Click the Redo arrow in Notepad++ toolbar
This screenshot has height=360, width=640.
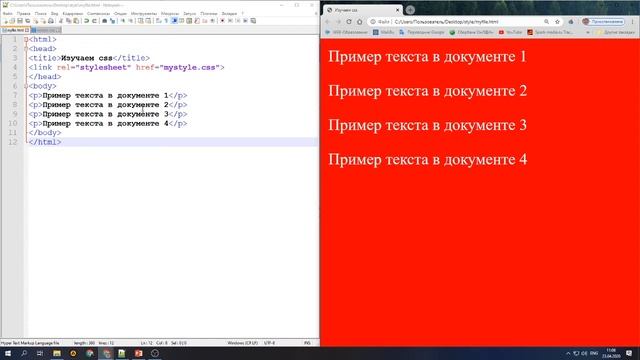(94, 21)
